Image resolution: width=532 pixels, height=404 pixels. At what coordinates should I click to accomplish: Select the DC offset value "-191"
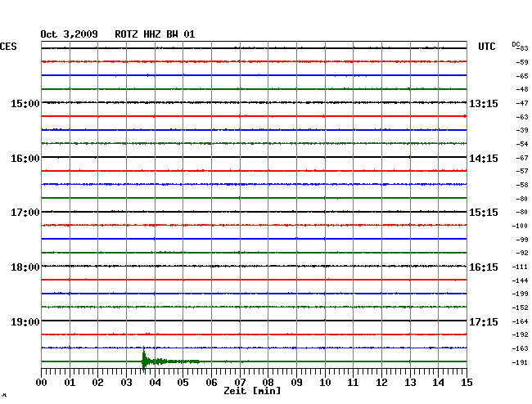(520, 362)
